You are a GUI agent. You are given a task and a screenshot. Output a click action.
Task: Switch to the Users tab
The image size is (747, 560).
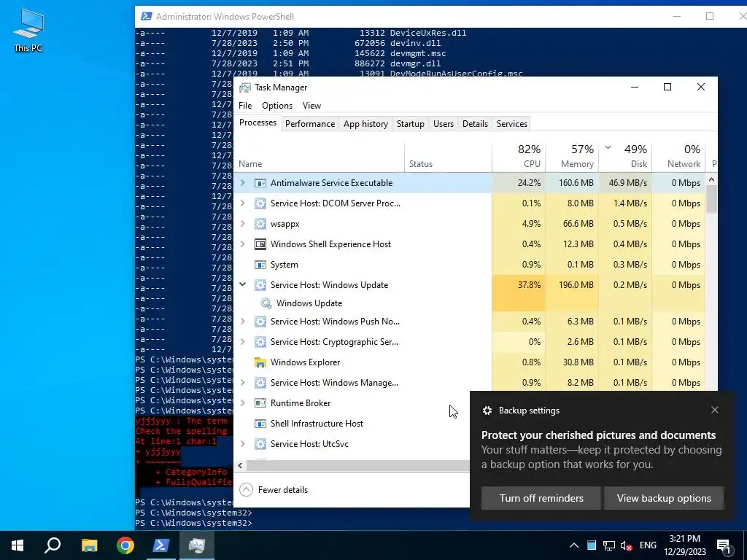(x=443, y=124)
